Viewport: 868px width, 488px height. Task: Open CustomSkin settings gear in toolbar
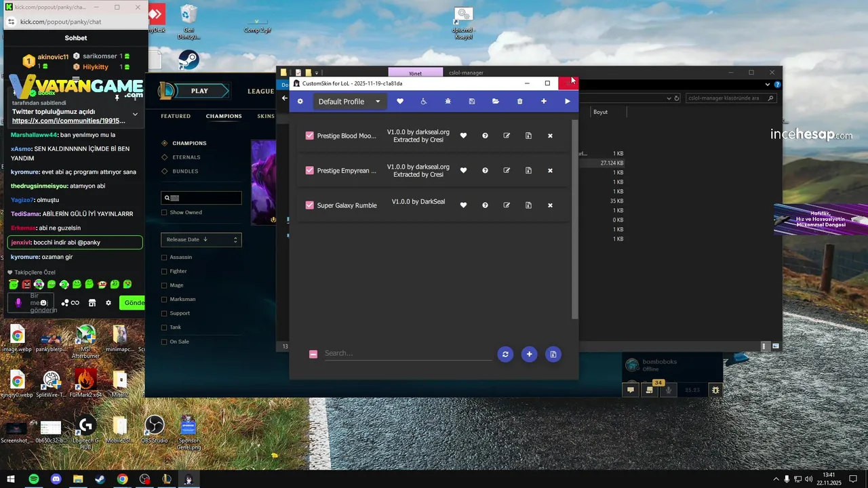[300, 102]
